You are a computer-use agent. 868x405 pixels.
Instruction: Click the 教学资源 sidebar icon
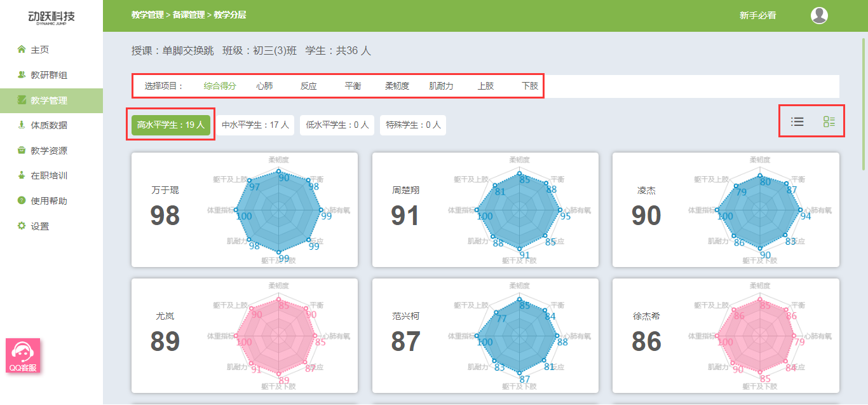(x=22, y=151)
